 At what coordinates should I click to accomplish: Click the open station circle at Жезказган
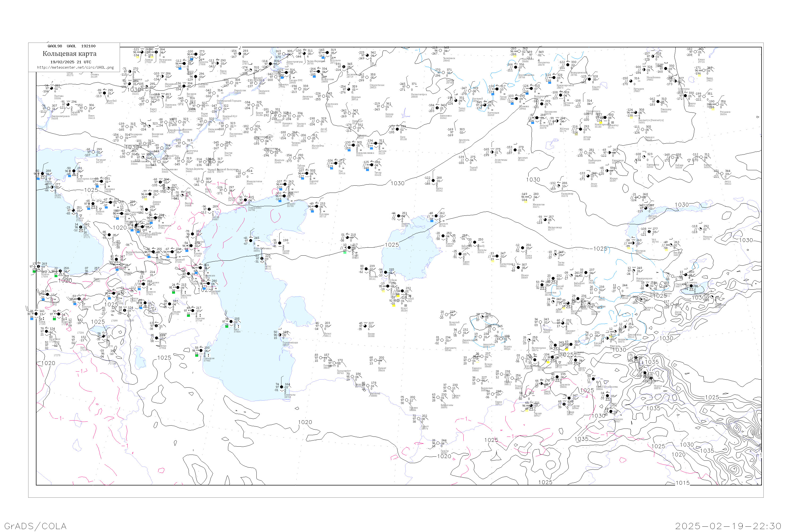pos(530,197)
